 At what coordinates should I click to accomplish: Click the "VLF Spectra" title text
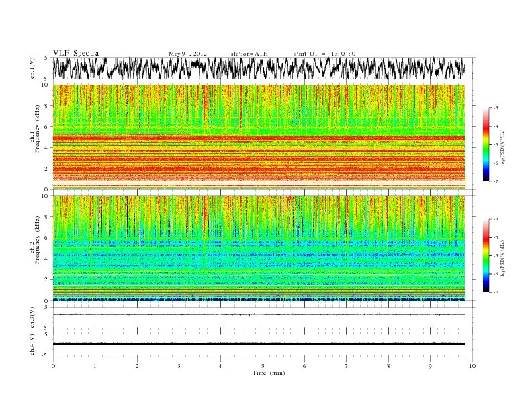(76, 53)
